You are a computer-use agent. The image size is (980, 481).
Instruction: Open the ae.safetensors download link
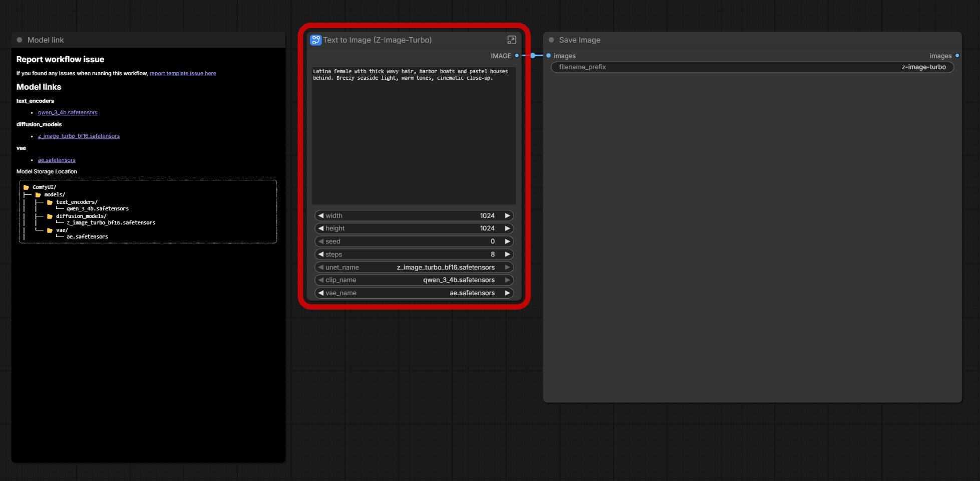point(57,160)
